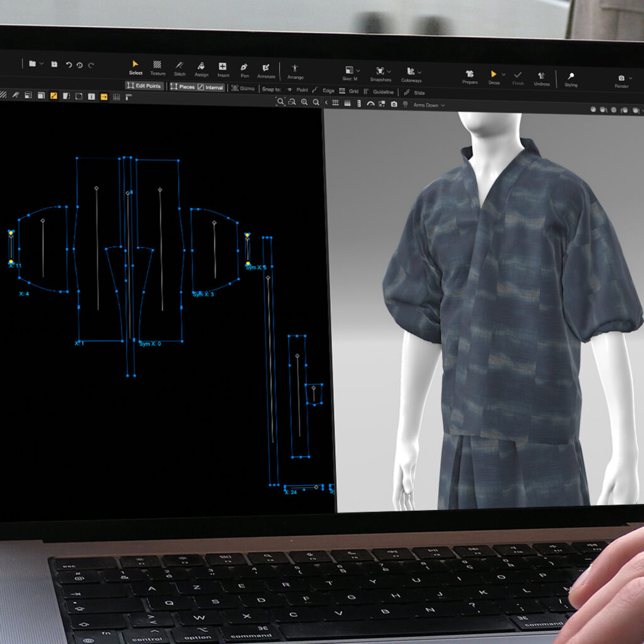Image resolution: width=644 pixels, height=644 pixels.
Task: Open the Arms Down pose dropdown
Action: 429,105
